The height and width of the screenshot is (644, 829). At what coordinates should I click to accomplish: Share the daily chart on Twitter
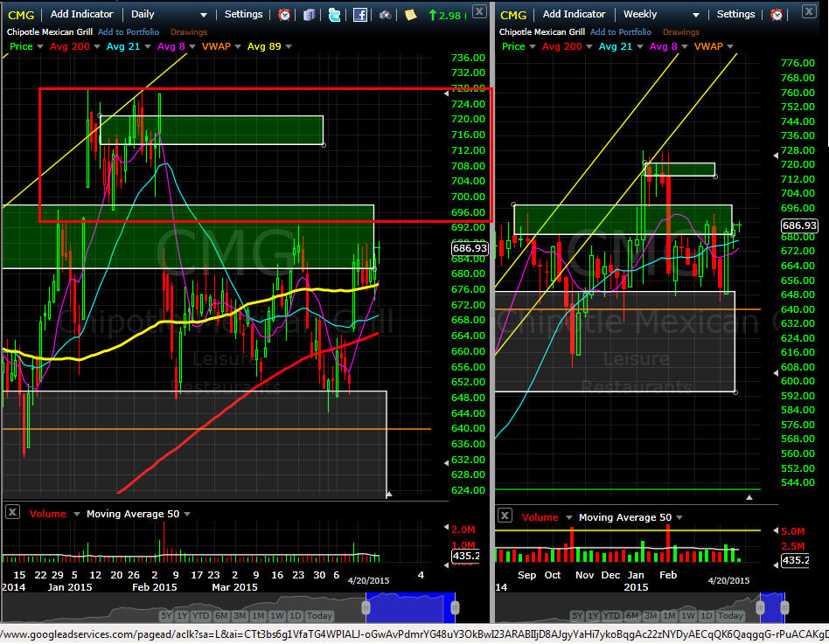pos(334,15)
